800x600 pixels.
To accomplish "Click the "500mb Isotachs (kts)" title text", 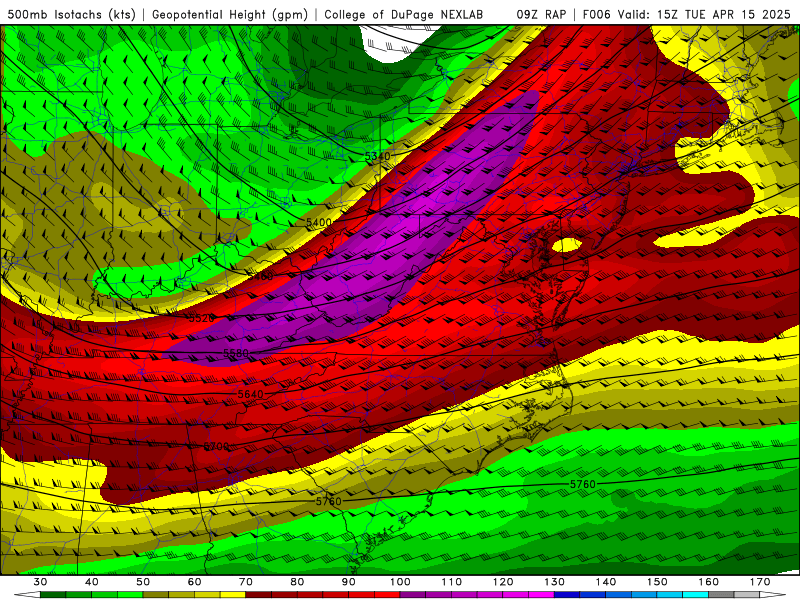I will (71, 14).
